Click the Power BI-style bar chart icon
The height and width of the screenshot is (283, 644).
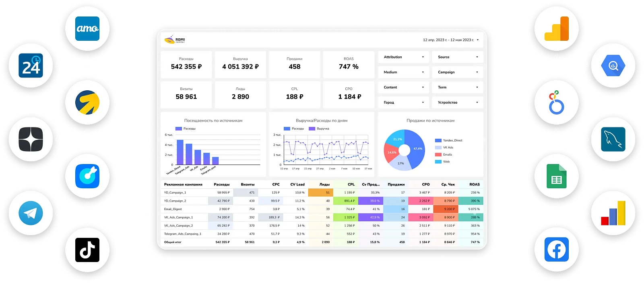point(613,213)
